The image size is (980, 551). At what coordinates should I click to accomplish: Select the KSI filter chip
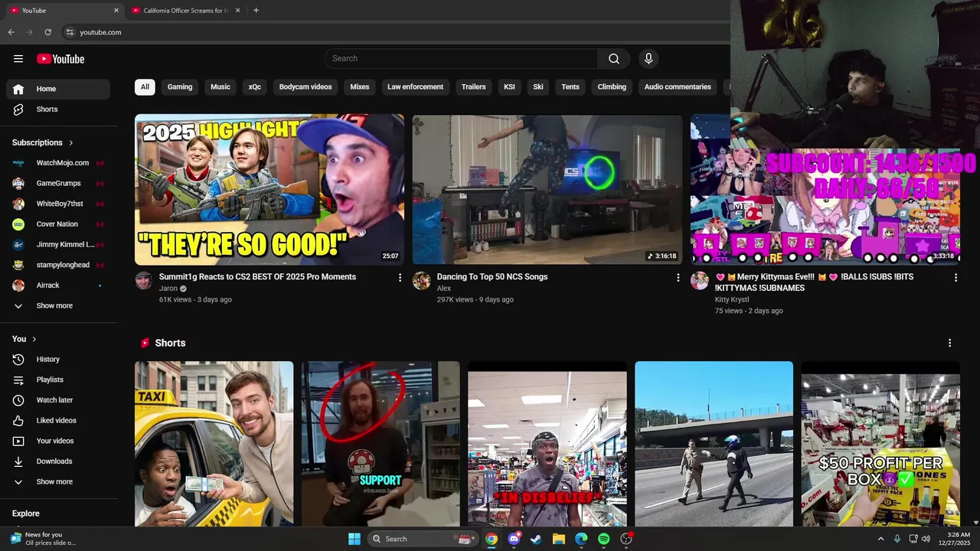[509, 87]
